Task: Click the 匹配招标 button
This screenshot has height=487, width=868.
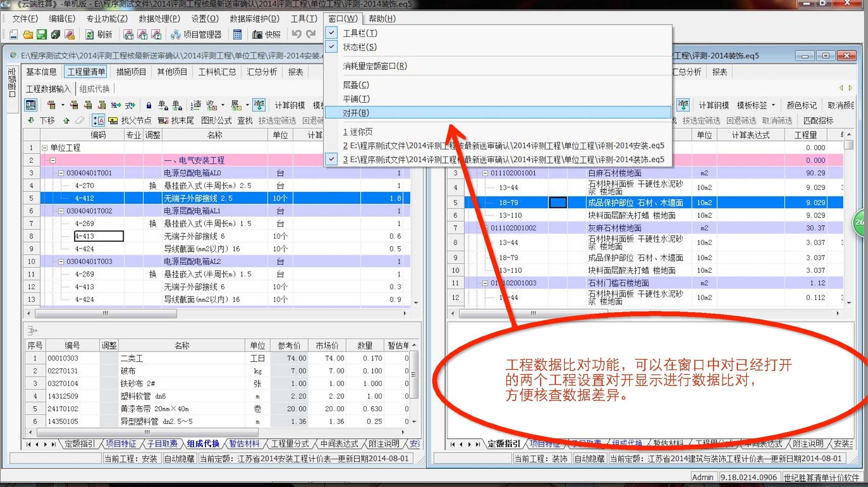Action: tap(818, 120)
